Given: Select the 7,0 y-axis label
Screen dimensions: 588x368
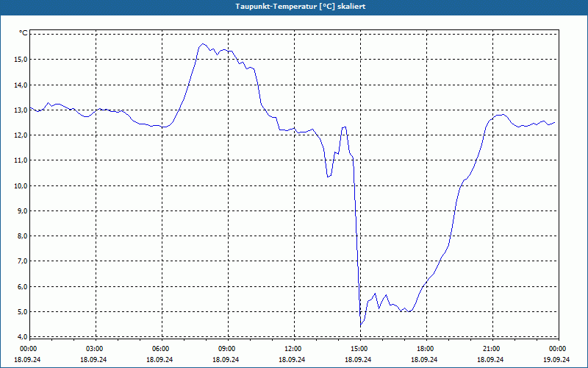Looking at the screenshot, I should [22, 261].
